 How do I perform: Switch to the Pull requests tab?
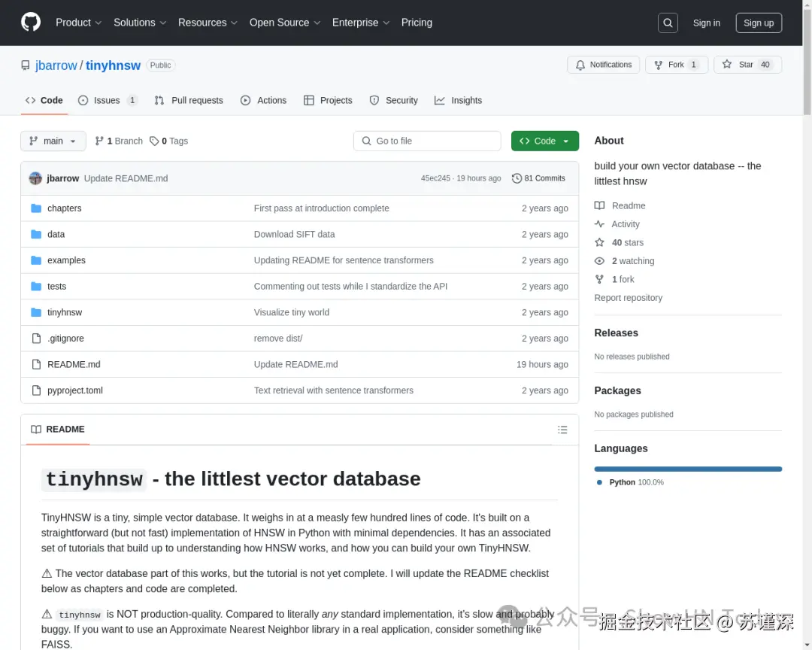pos(189,101)
